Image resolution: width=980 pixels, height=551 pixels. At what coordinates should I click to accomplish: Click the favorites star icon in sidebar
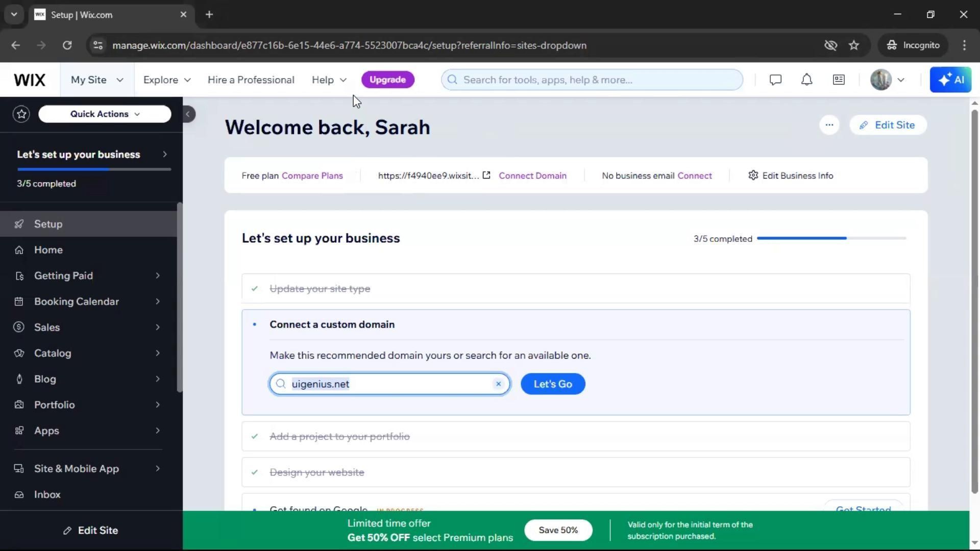[x=21, y=114]
